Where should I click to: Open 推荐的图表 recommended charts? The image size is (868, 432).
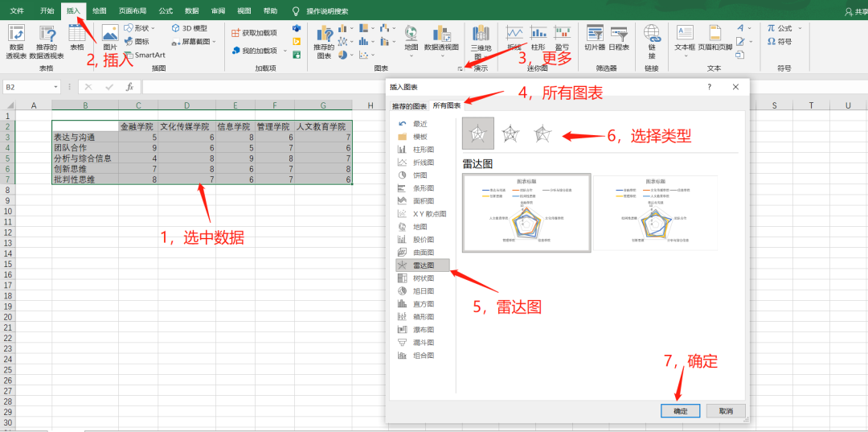323,42
